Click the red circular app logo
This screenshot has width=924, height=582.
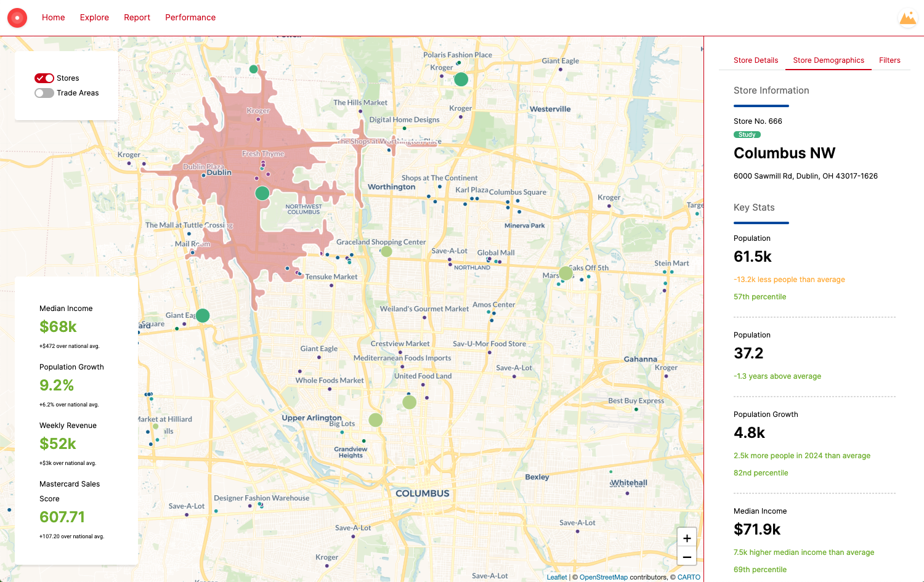(17, 18)
